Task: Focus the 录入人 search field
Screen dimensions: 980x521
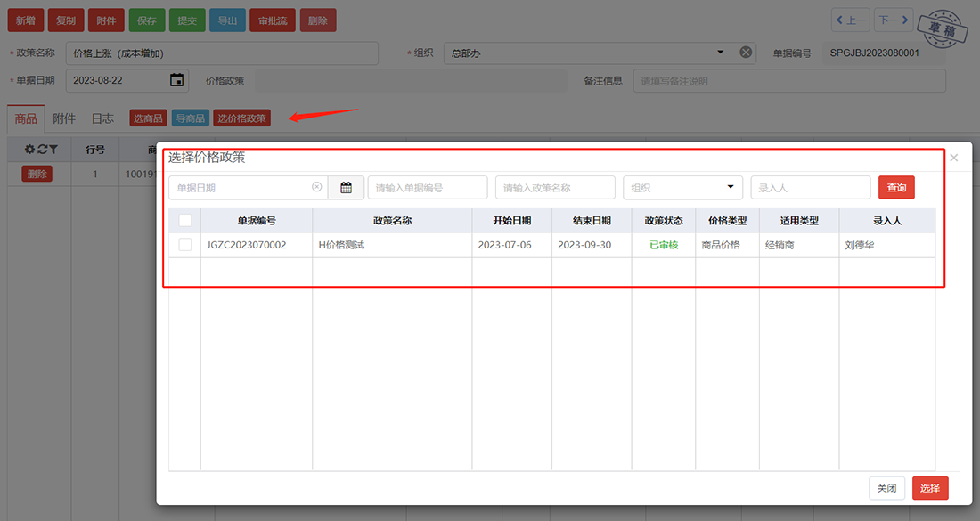Action: click(811, 187)
